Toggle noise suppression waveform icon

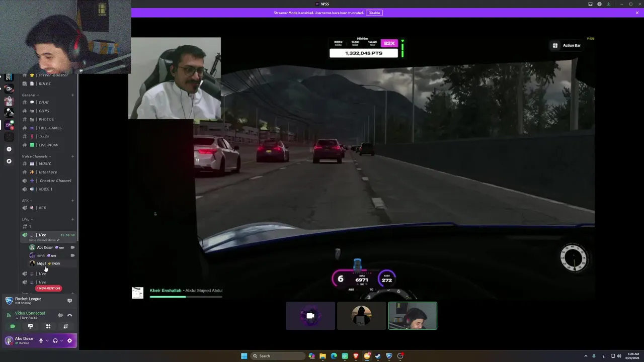60,315
